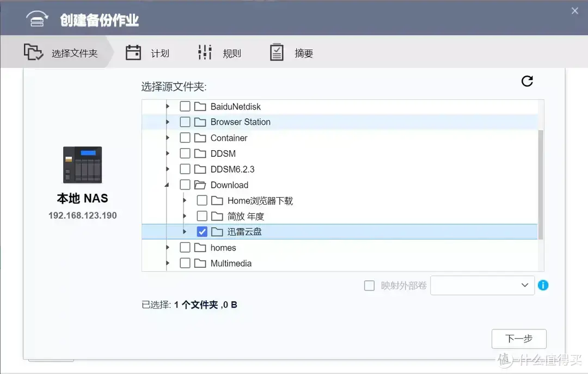Image resolution: width=588 pixels, height=374 pixels.
Task: Enable the 映射外部卷 checkbox
Action: tap(369, 285)
